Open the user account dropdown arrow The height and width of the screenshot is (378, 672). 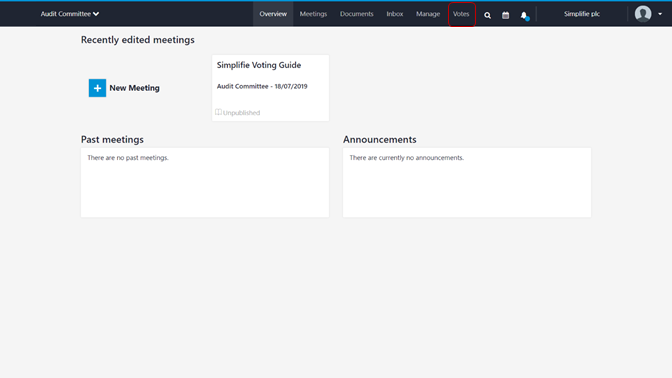pos(660,14)
